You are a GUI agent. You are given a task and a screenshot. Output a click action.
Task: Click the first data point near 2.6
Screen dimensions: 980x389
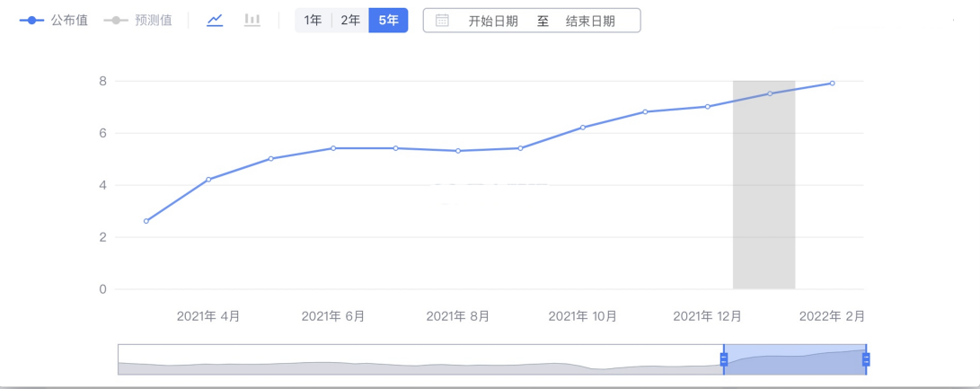pyautogui.click(x=146, y=221)
